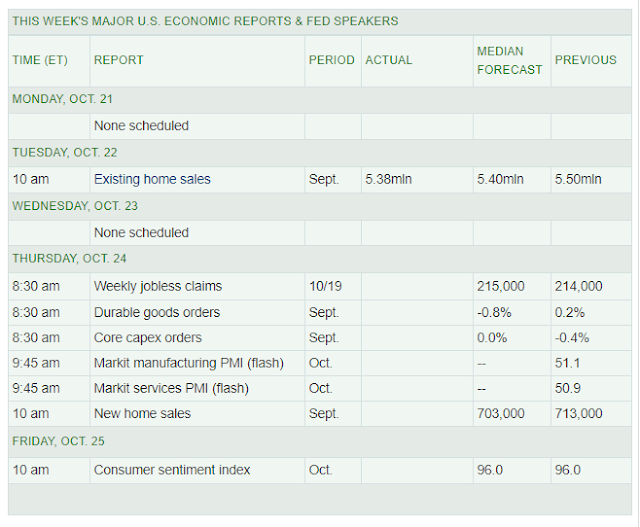Viewport: 640px width, 527px height.
Task: Click the 8:30 am time for Weekly jobless claims
Action: coord(36,286)
